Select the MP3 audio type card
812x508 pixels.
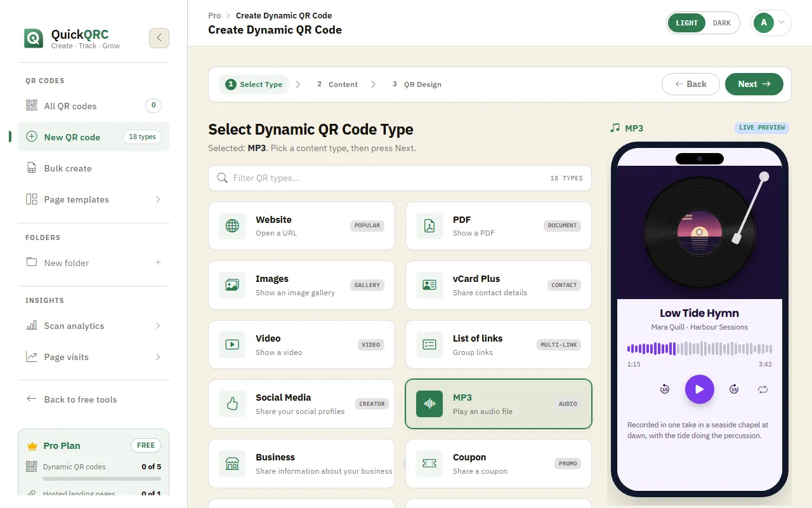(x=499, y=404)
